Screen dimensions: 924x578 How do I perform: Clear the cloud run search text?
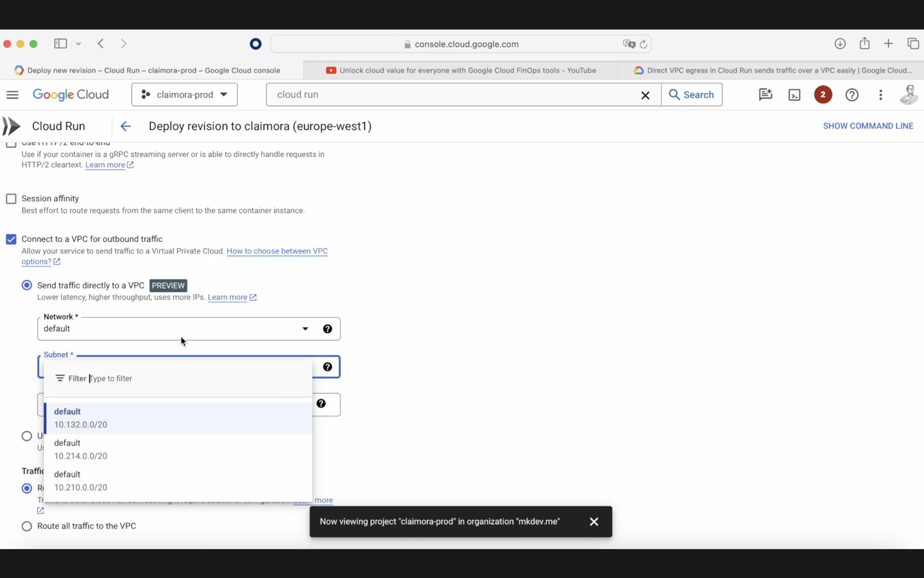[645, 95]
